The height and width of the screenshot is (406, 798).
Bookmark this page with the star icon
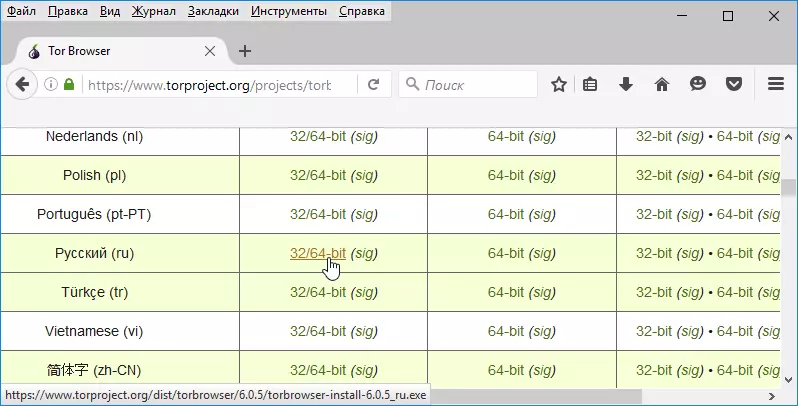(559, 85)
